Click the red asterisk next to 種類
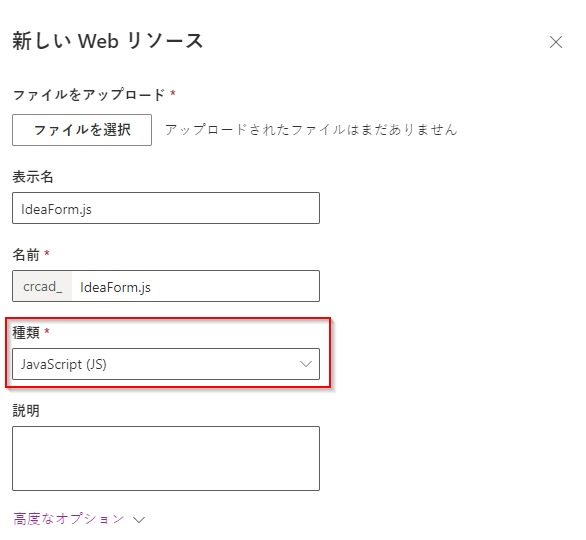586x540 pixels. [47, 330]
